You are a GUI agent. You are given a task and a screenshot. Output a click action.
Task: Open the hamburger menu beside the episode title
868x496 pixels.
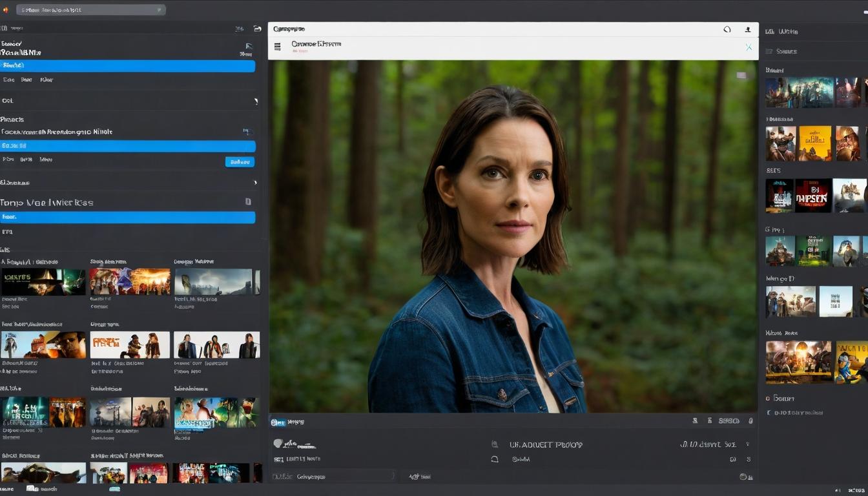click(x=277, y=46)
